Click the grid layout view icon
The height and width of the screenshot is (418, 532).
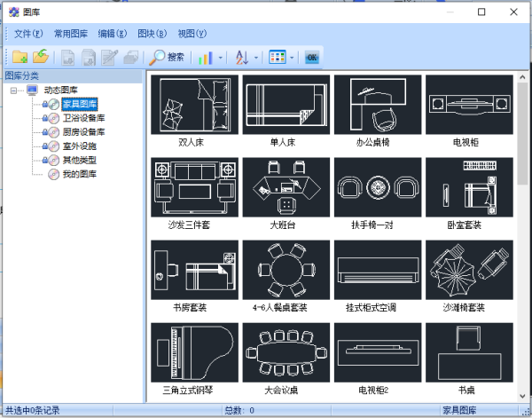[x=278, y=58]
